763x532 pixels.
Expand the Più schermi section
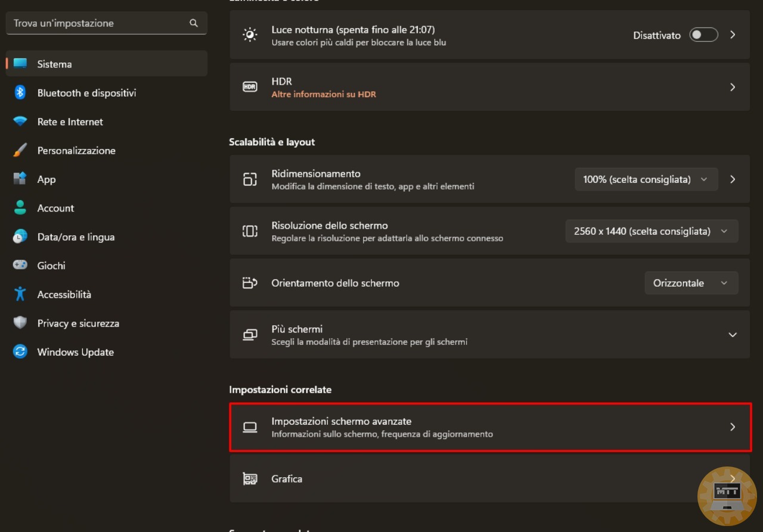[733, 335]
